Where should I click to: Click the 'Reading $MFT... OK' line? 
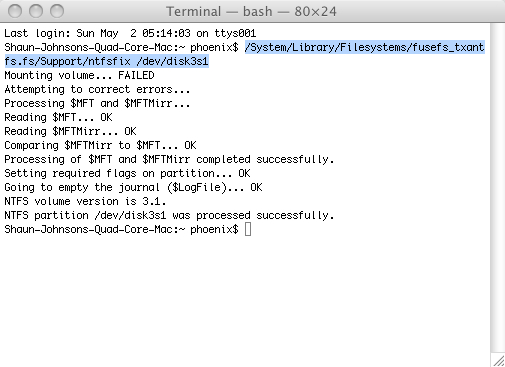58,117
